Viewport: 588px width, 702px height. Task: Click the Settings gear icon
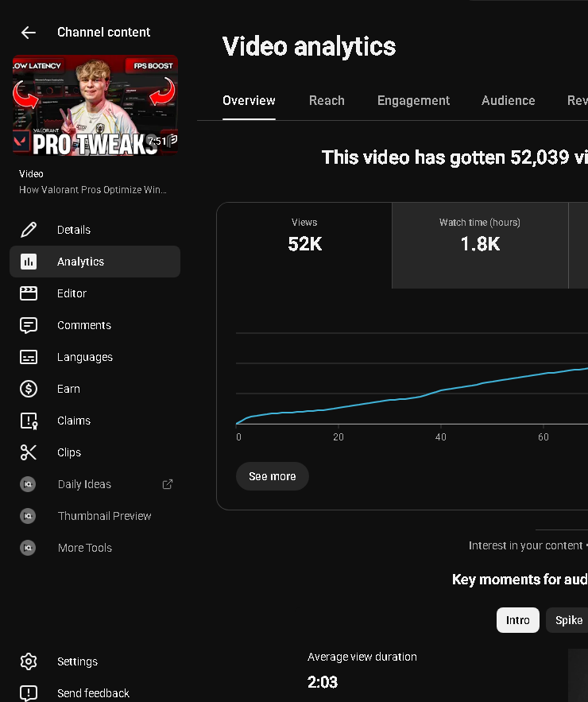click(x=29, y=661)
